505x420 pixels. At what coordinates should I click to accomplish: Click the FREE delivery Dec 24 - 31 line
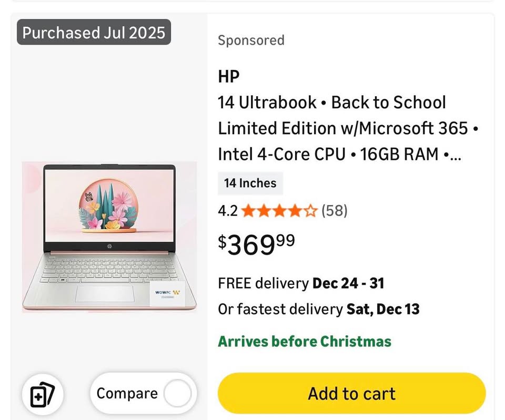(301, 283)
